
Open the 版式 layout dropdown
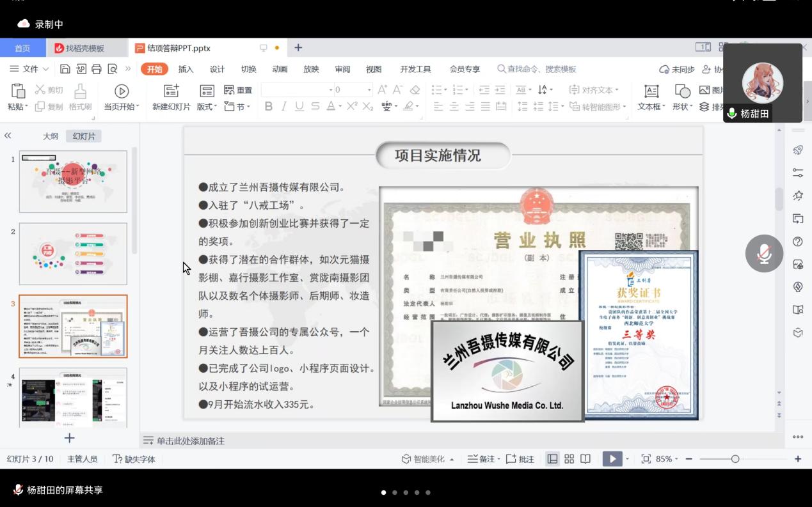coord(207,107)
